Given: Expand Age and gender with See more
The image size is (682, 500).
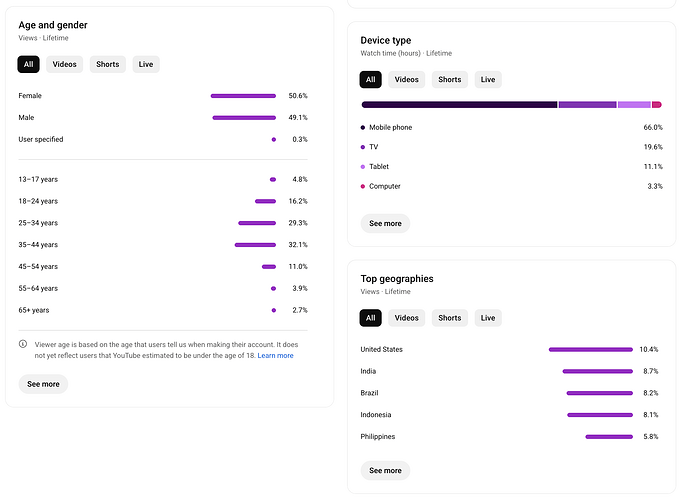Looking at the screenshot, I should pos(43,384).
